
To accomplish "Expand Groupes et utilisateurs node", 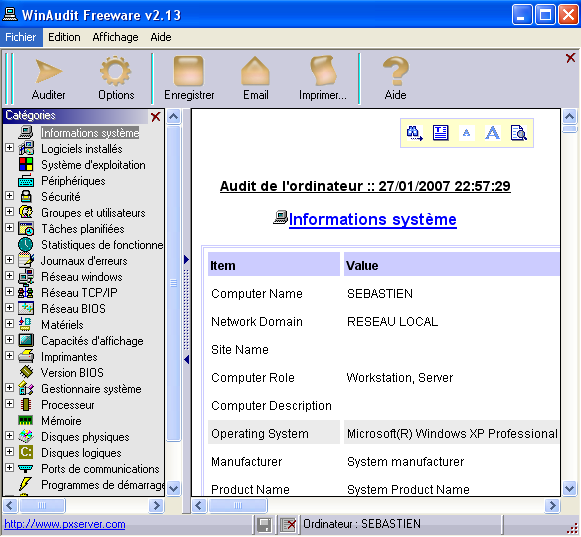I will (x=10, y=212).
